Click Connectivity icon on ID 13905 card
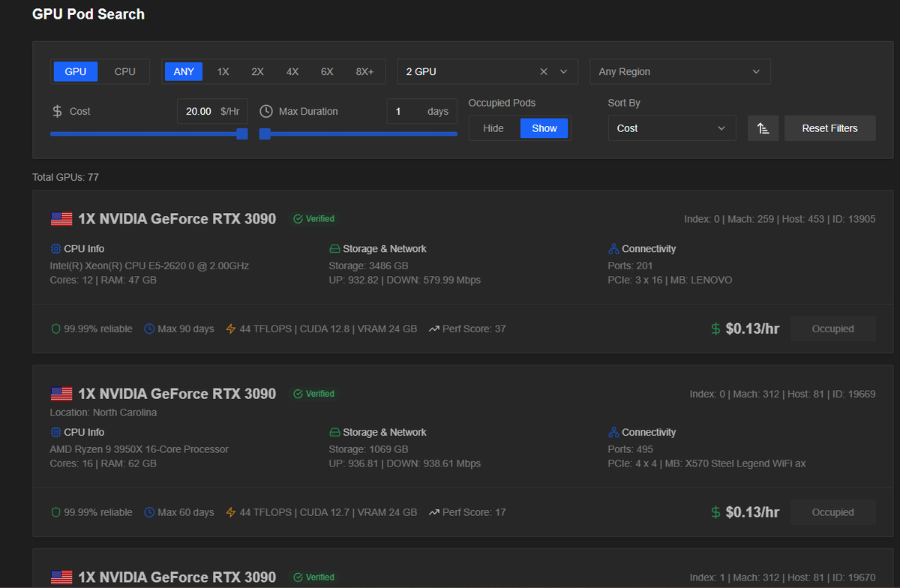The height and width of the screenshot is (588, 900). pos(613,248)
